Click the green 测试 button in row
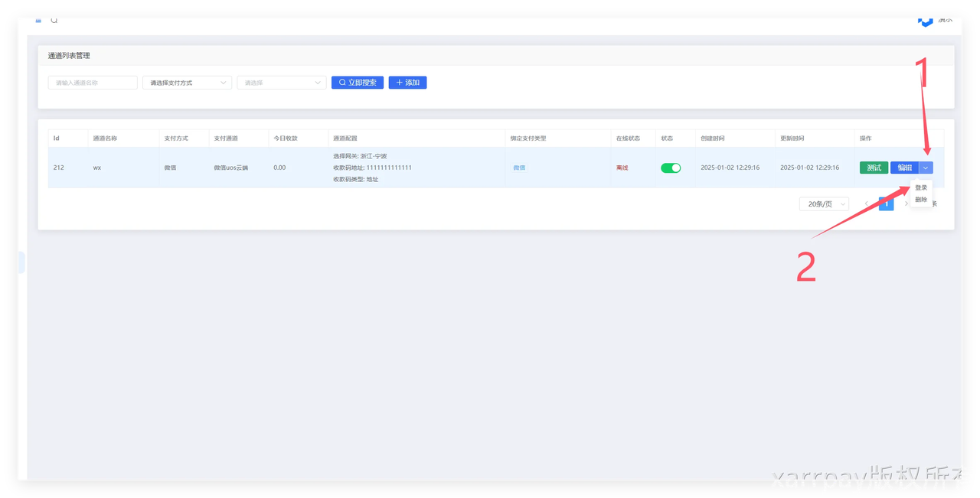Image resolution: width=980 pixels, height=498 pixels. [x=874, y=168]
